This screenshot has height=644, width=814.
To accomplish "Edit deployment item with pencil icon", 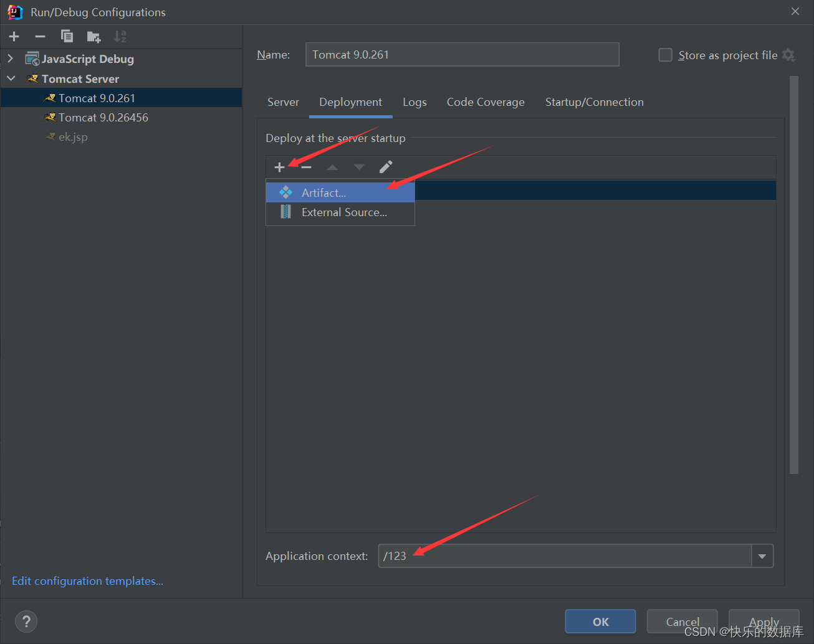I will pos(386,167).
